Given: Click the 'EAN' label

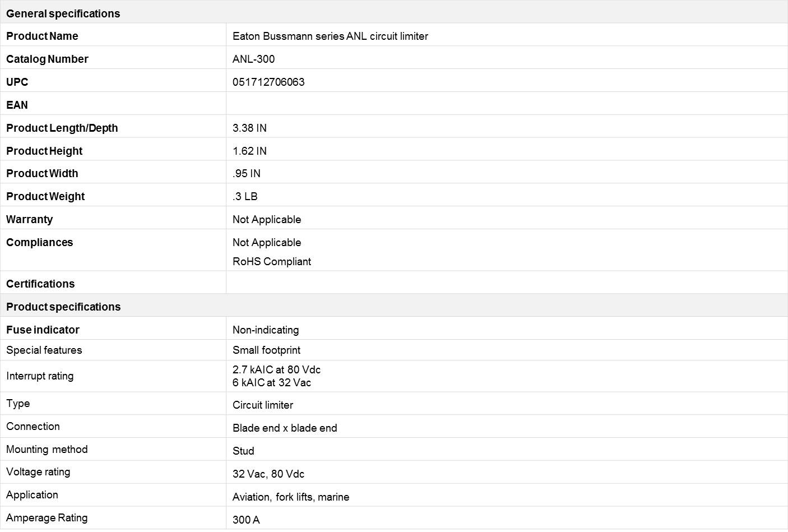Looking at the screenshot, I should point(17,105).
